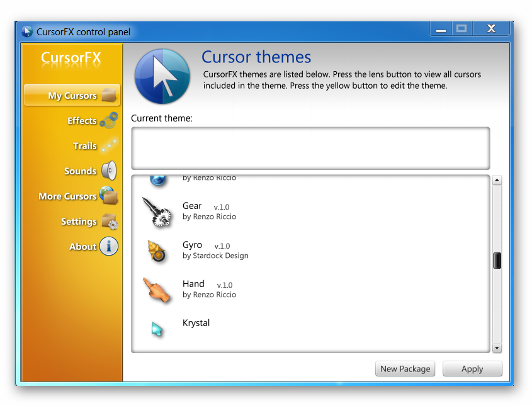Click the About info icon
Viewport: 532px width, 406px height.
tap(108, 246)
